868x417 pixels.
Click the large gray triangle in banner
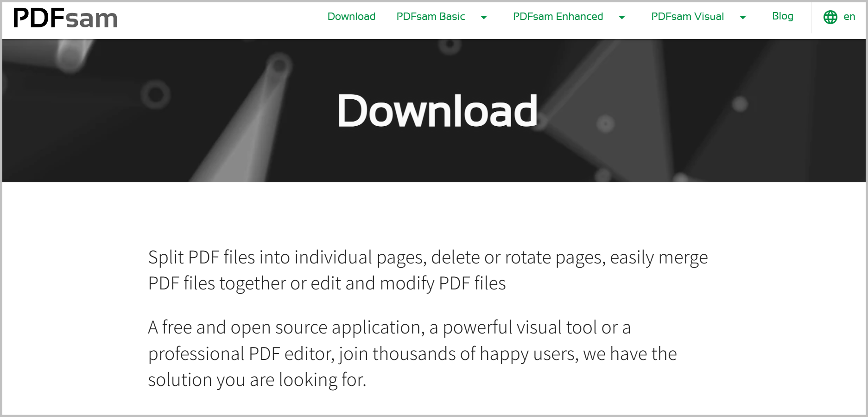[616, 116]
